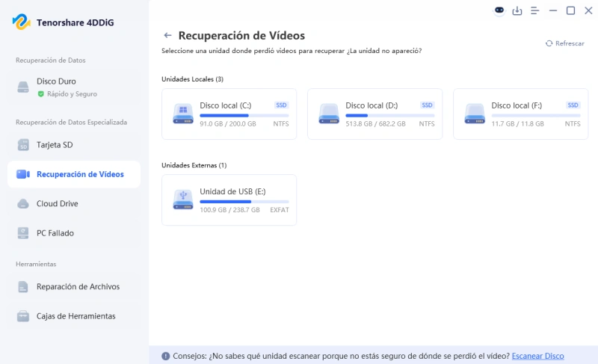Follow the Escanear Disco link
Screen dimensions: 598x364
point(537,356)
